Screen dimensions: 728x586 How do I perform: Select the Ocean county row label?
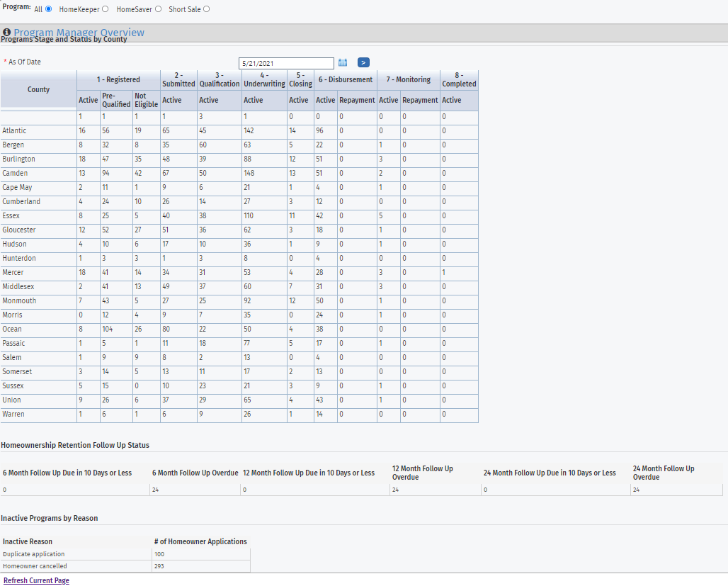(x=12, y=329)
